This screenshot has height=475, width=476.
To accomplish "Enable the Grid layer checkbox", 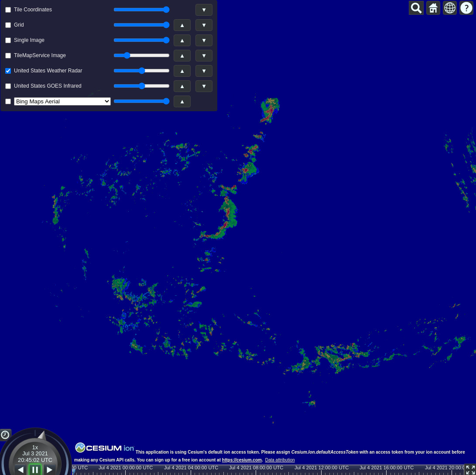I will click(8, 25).
